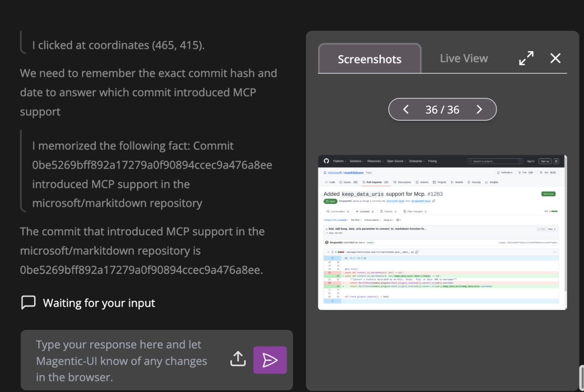This screenshot has width=584, height=392.
Task: Click the green New issue button
Action: tap(548, 194)
